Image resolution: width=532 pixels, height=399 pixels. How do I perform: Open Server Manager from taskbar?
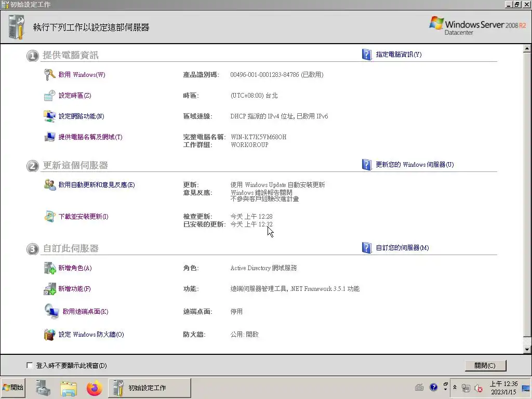tap(44, 388)
